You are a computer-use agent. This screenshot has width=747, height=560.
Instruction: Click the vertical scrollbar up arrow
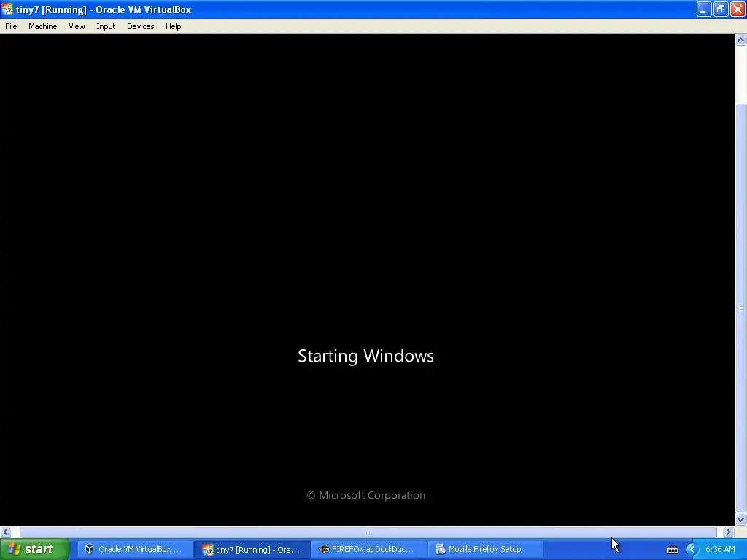(x=740, y=40)
